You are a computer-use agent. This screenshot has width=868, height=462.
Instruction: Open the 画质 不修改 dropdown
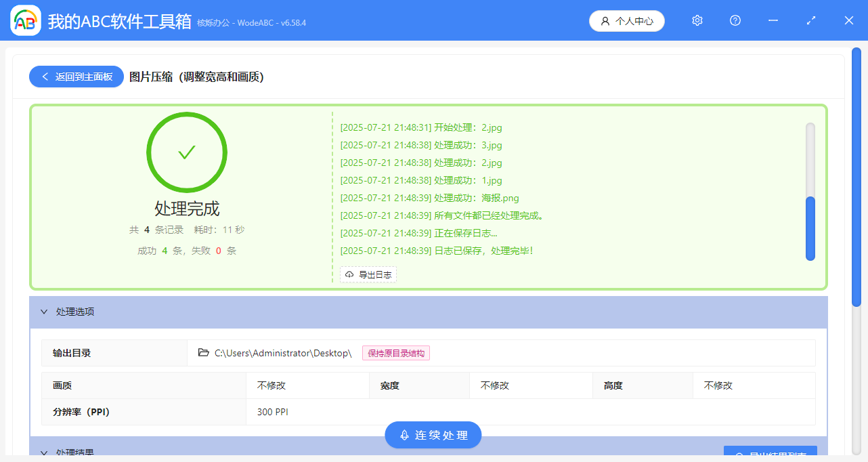[x=307, y=385]
